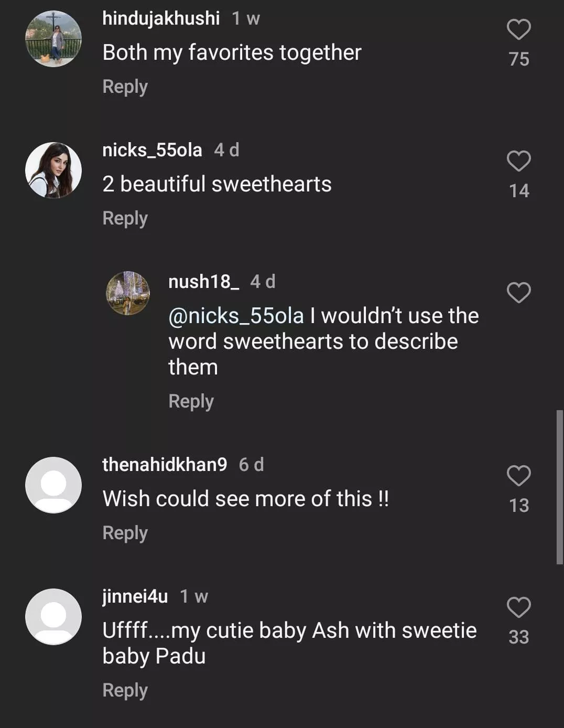Reply to nicks_55ola's comment

pyautogui.click(x=125, y=218)
